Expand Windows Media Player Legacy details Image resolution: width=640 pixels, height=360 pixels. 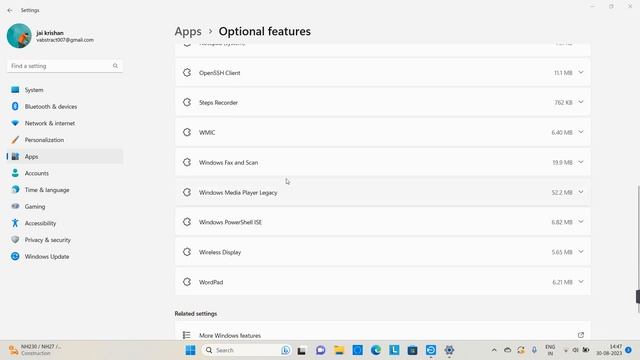pyautogui.click(x=581, y=192)
